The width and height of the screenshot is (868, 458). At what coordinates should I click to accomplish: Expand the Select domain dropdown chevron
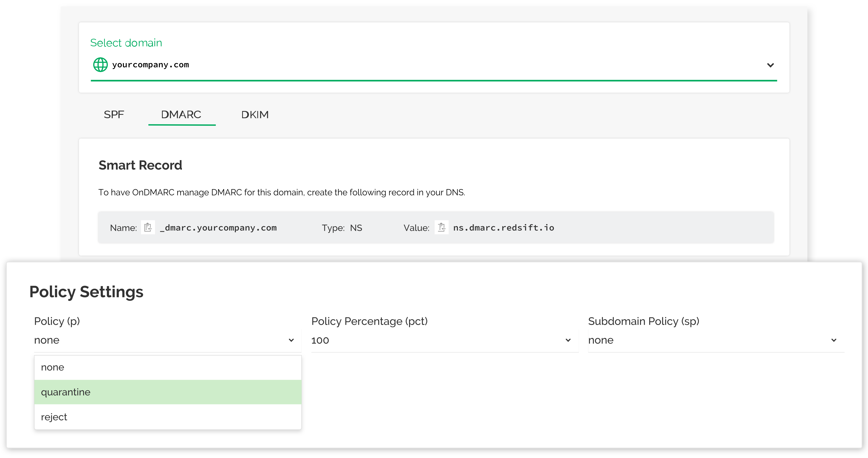[x=770, y=65]
